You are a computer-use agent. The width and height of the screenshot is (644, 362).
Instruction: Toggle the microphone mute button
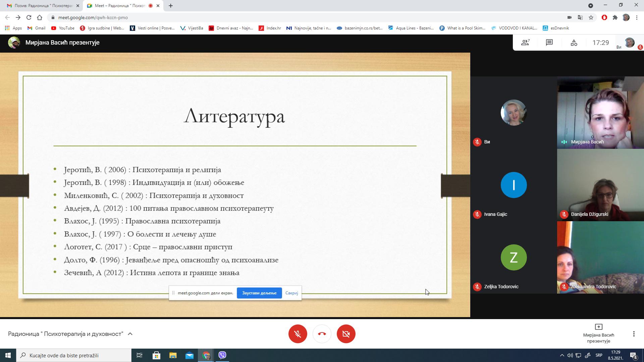click(298, 334)
